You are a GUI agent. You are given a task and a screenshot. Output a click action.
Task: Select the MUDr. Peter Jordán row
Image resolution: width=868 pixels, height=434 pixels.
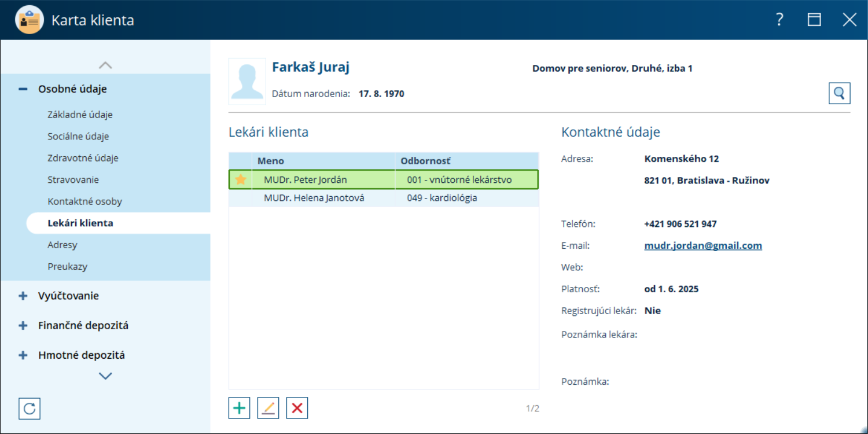(x=384, y=179)
